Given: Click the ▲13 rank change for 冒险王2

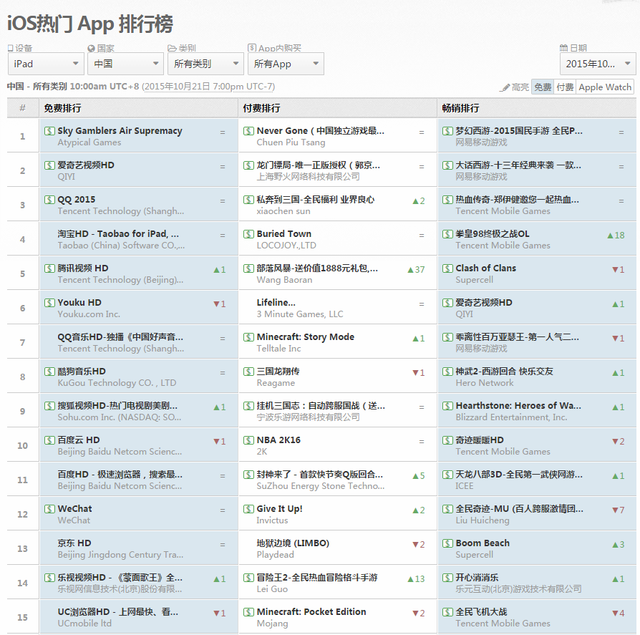Looking at the screenshot, I should click(x=416, y=579).
